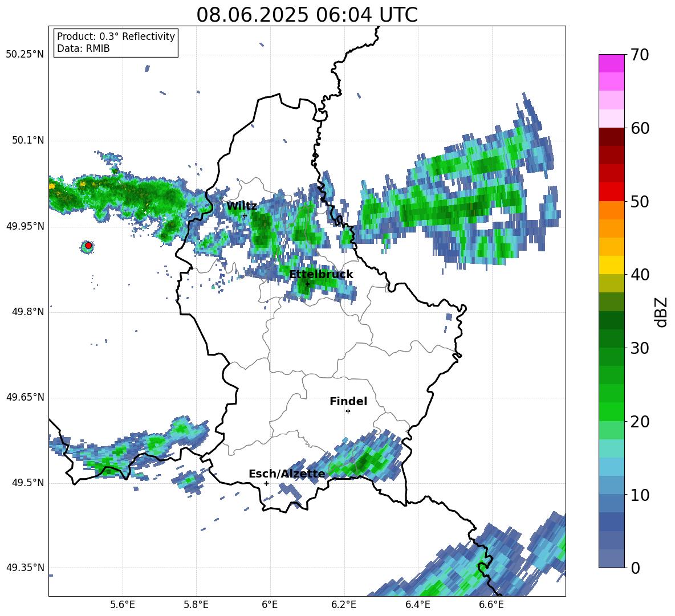Click the orange colorbar segment below 50
This screenshot has width=675, height=616.
click(x=611, y=210)
